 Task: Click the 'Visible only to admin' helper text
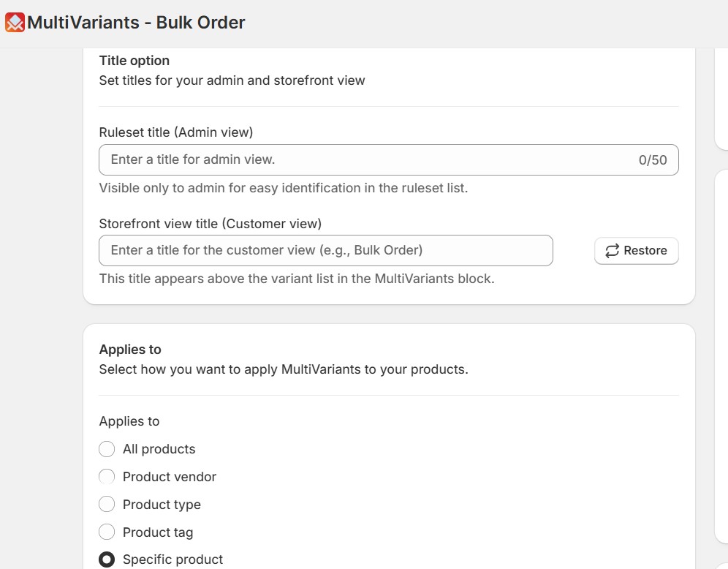pyautogui.click(x=284, y=188)
